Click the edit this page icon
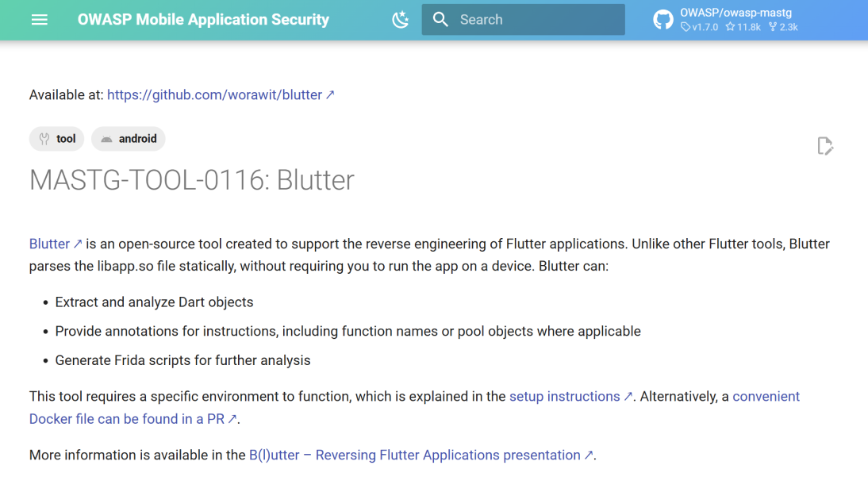The height and width of the screenshot is (496, 868). pos(825,146)
